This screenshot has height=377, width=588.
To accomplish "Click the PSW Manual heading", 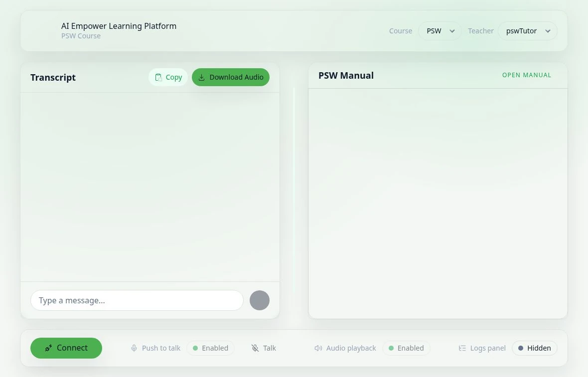I will tap(346, 75).
